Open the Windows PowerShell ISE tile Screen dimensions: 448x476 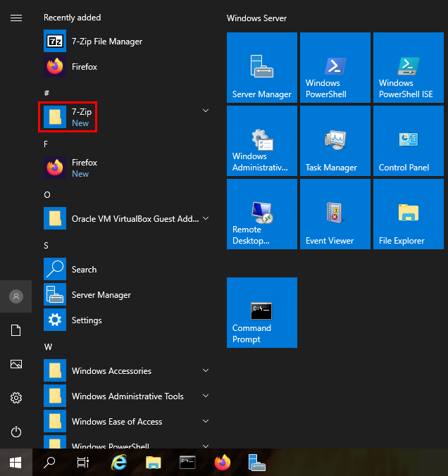tap(409, 68)
